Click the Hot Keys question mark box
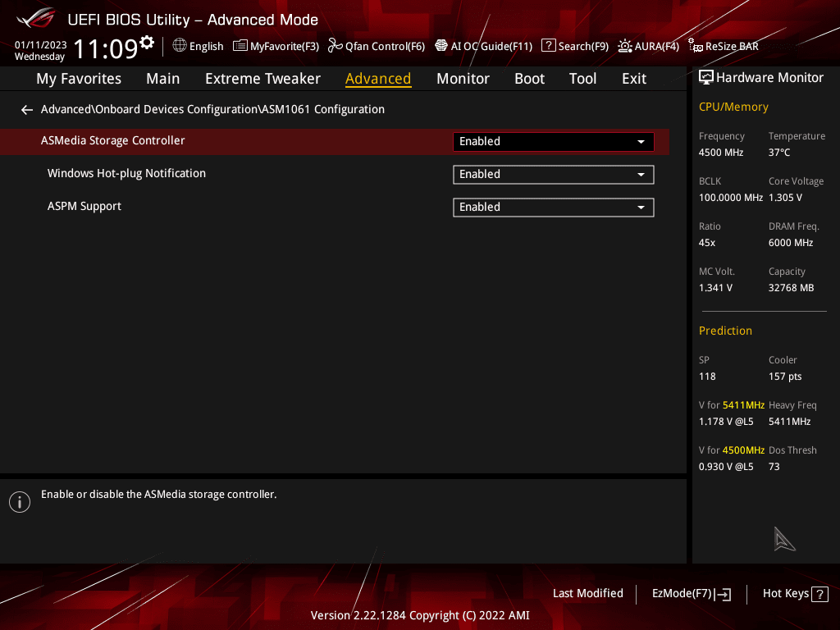The width and height of the screenshot is (840, 630). [819, 594]
